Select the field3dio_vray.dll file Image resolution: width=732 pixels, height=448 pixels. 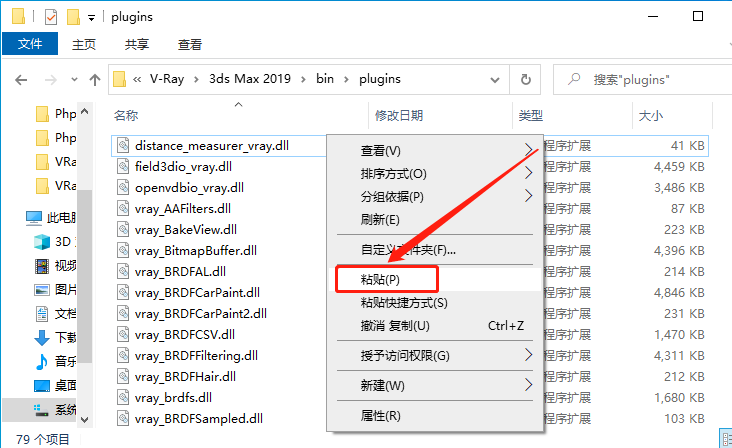pyautogui.click(x=183, y=167)
